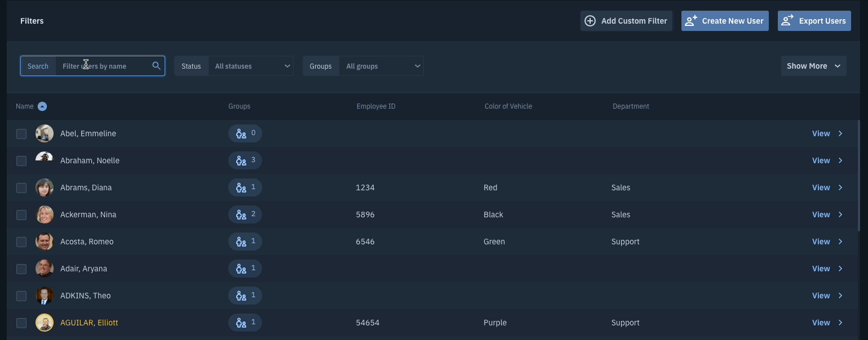Click Adair, Aryana's profile avatar

tap(45, 269)
